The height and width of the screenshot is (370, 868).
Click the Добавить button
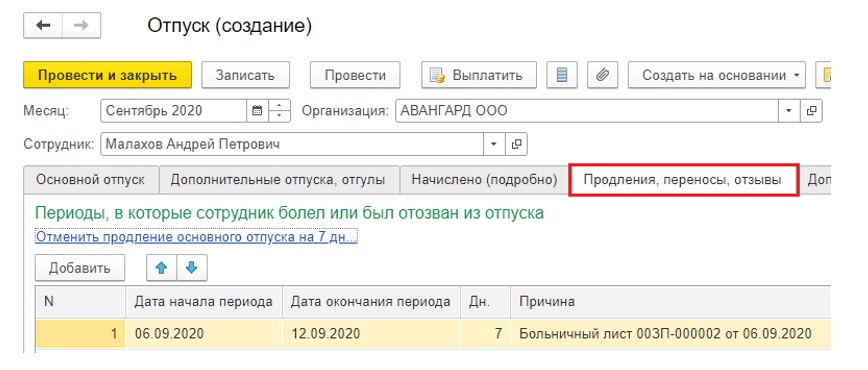coord(80,268)
